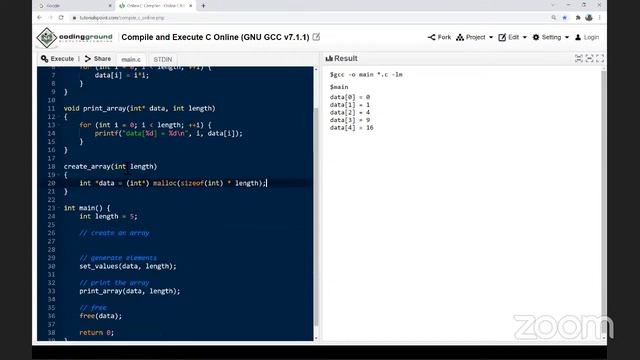Click the 'print_array(data, length);' line in main
The image size is (640, 360).
(129, 291)
